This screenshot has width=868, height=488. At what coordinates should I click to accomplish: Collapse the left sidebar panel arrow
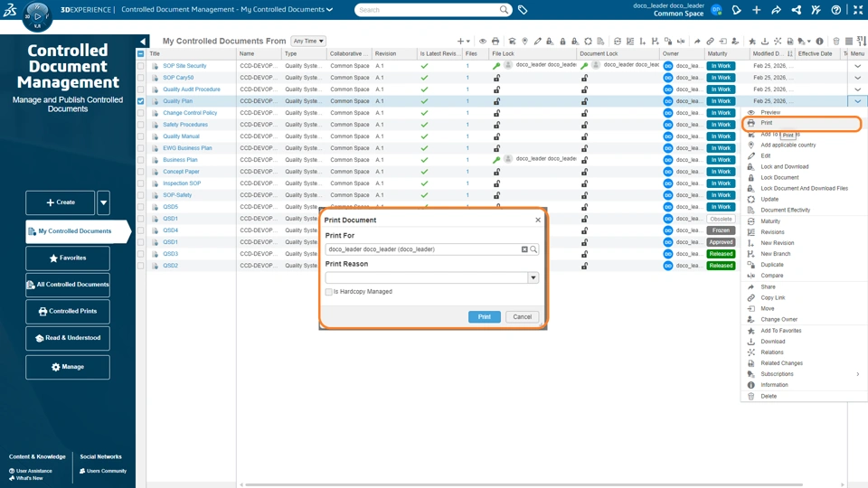click(143, 41)
